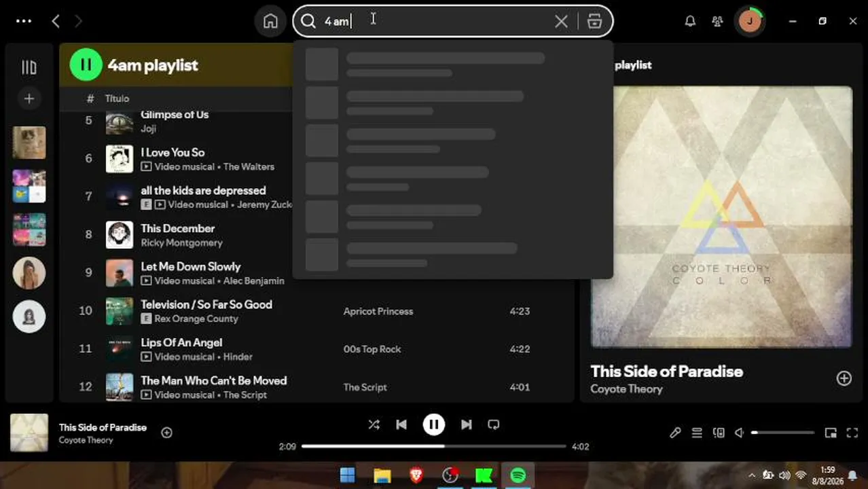
Task: Go to Spotify Home via house icon
Action: [x=270, y=21]
